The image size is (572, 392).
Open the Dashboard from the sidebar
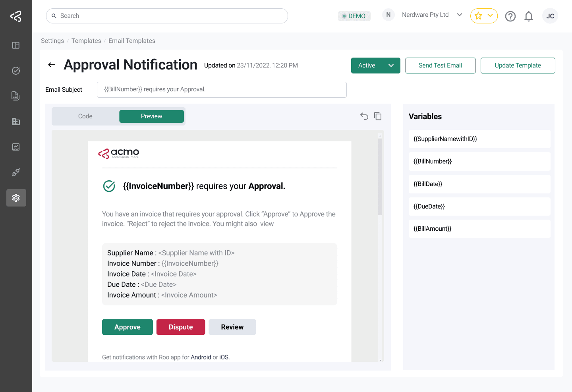pos(16,45)
